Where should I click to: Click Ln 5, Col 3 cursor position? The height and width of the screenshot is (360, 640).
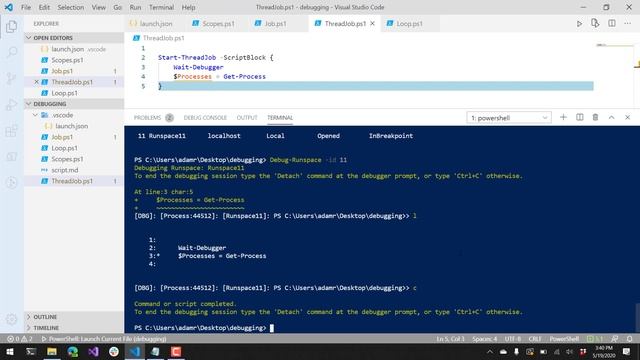(x=450, y=339)
